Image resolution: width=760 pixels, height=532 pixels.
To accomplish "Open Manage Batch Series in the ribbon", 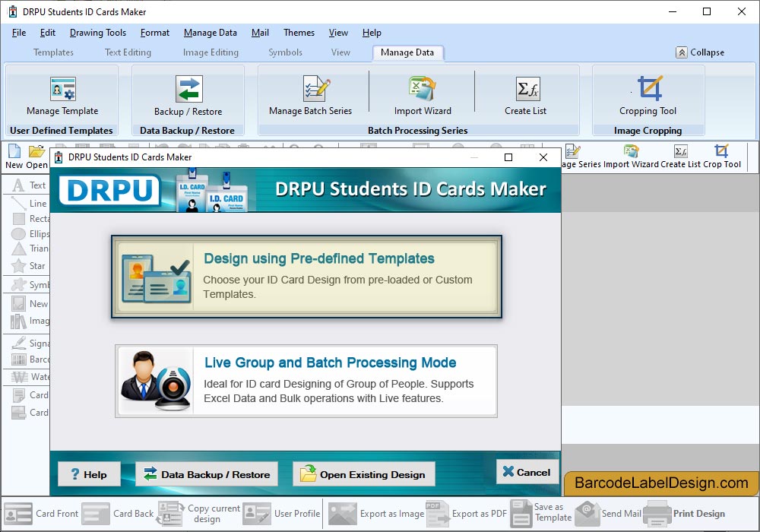I will [311, 97].
